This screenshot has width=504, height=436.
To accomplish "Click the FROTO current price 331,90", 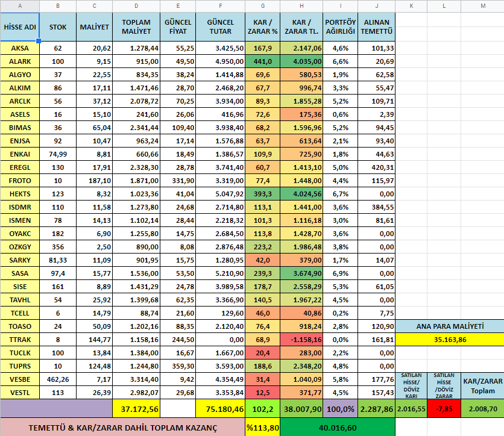I will coord(178,181).
